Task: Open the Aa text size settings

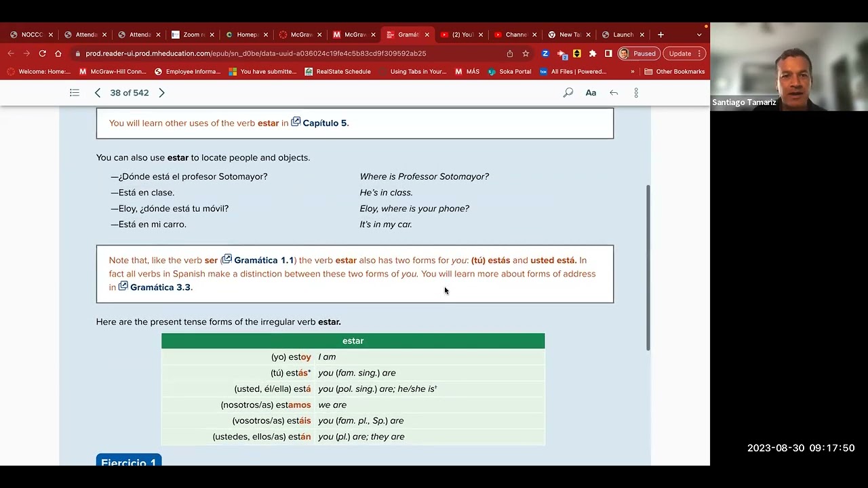Action: point(591,93)
